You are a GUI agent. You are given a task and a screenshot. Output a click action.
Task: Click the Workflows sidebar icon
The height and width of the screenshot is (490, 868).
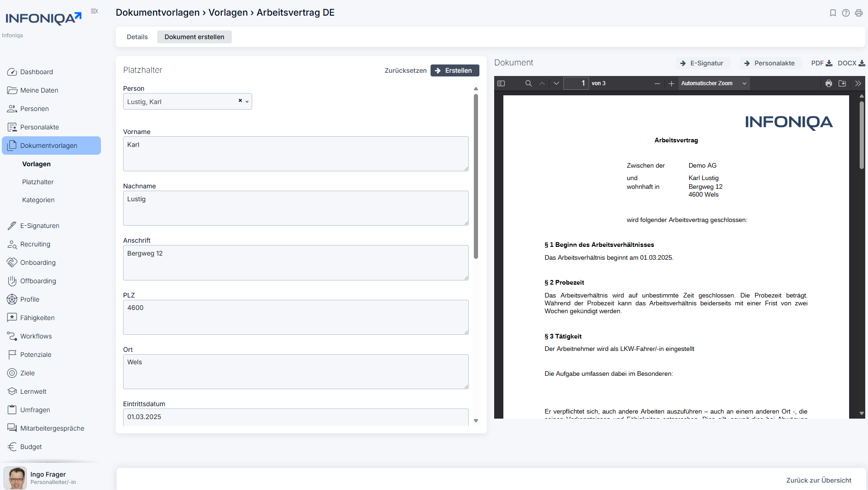pyautogui.click(x=12, y=336)
